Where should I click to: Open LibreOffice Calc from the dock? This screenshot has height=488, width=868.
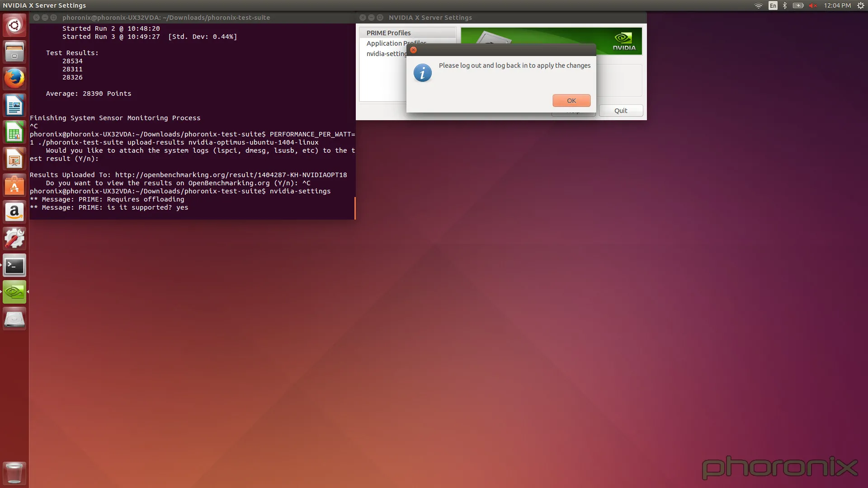pyautogui.click(x=14, y=132)
